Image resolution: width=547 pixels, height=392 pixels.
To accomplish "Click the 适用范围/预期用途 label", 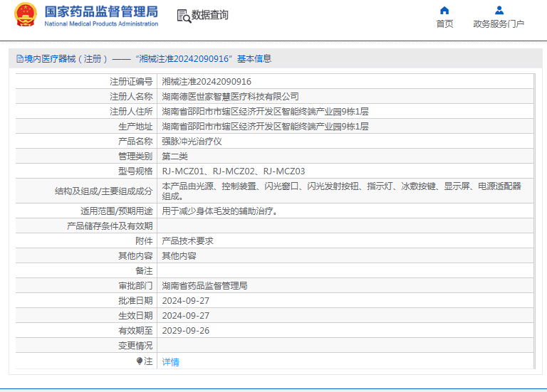I will [117, 211].
